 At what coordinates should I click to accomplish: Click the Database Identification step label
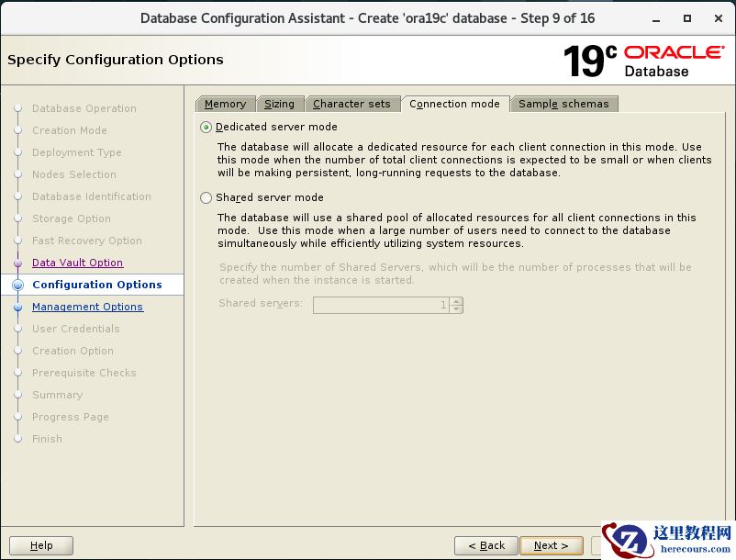pyautogui.click(x=92, y=196)
